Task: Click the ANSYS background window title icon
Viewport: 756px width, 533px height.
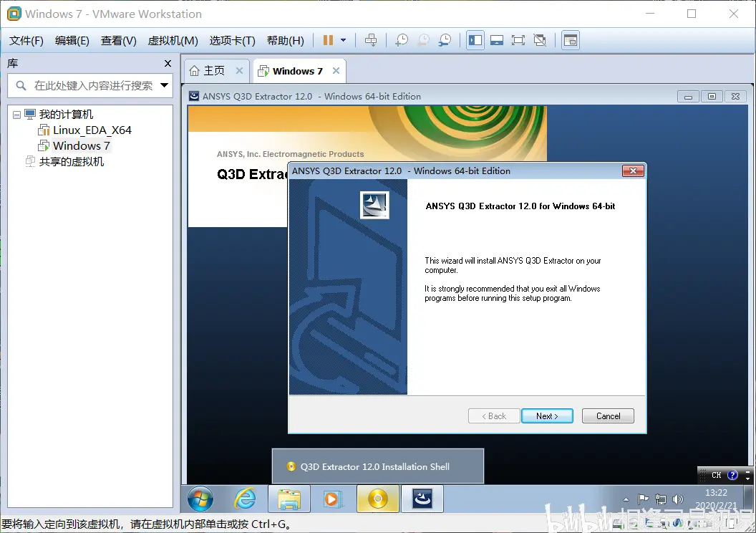Action: pos(194,96)
